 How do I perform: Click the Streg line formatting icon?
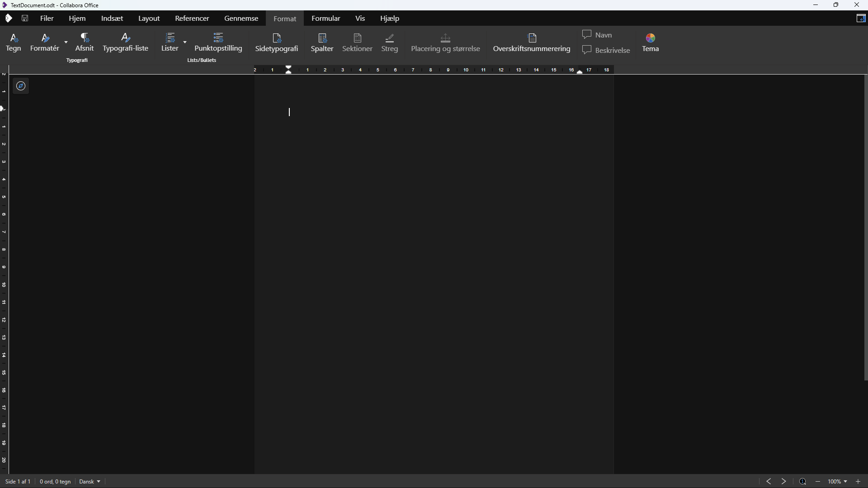click(390, 42)
